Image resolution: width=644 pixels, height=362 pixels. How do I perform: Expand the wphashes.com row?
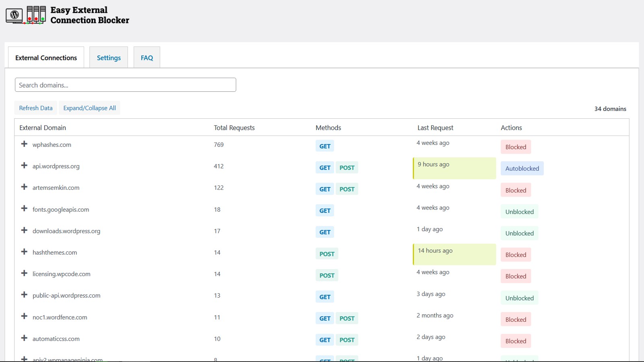click(x=24, y=144)
